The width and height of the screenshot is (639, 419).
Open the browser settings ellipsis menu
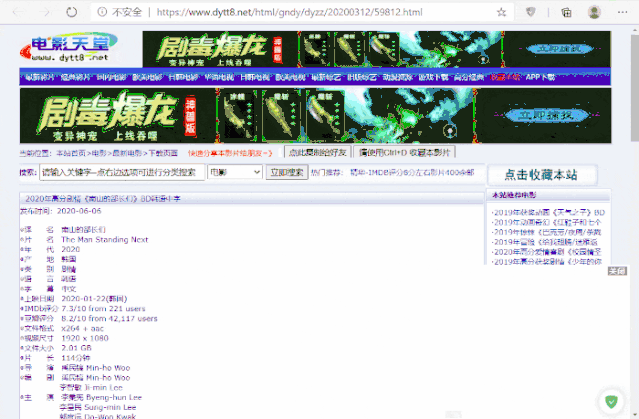click(624, 12)
